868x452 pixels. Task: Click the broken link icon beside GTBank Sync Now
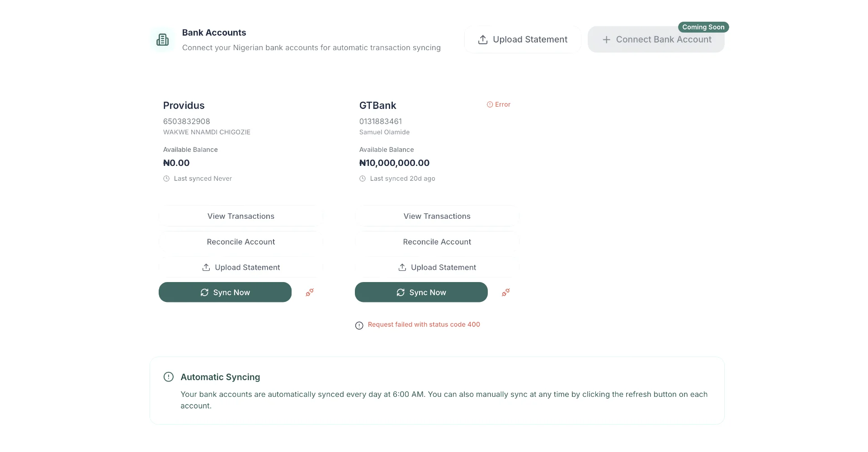pos(505,292)
